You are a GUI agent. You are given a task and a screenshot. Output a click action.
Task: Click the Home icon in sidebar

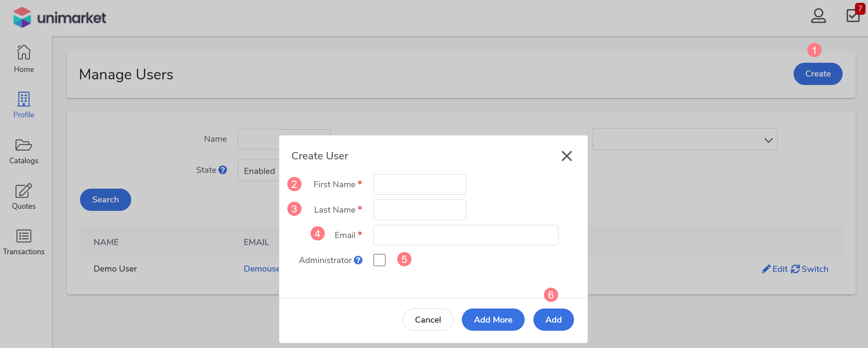pos(24,53)
